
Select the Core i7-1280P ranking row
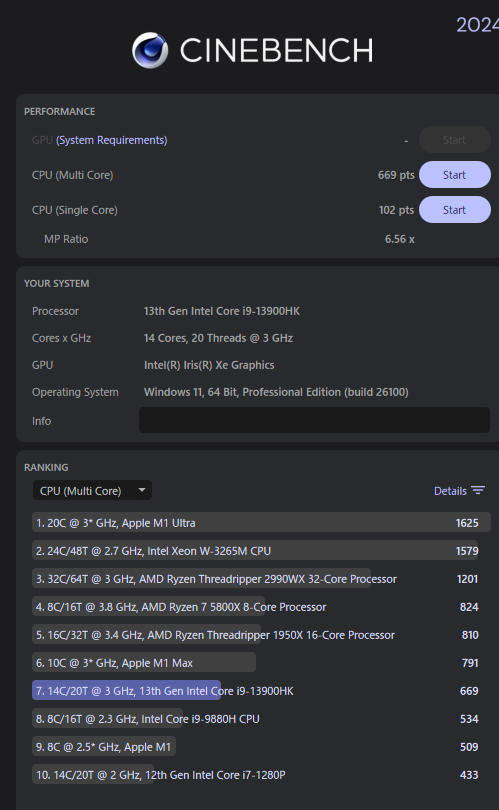click(261, 774)
